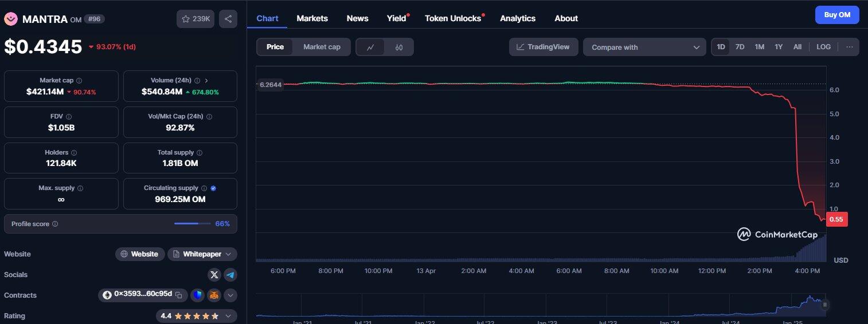Open Market cap info tooltip icon
The image size is (868, 324).
point(79,81)
